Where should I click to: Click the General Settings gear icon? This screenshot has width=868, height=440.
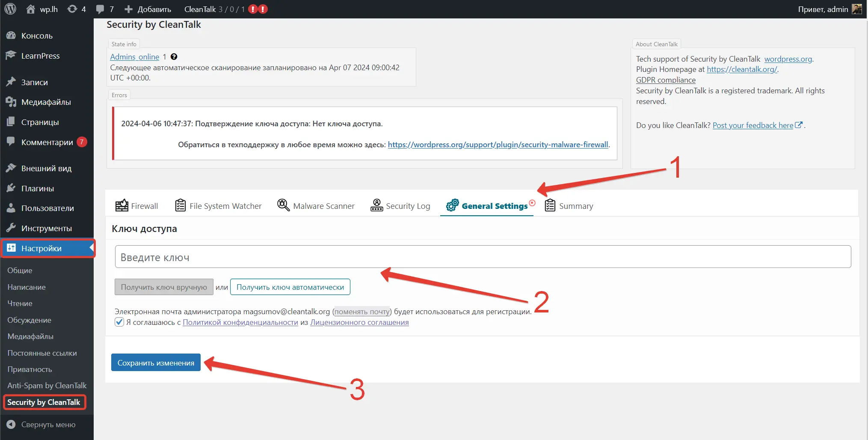click(451, 205)
